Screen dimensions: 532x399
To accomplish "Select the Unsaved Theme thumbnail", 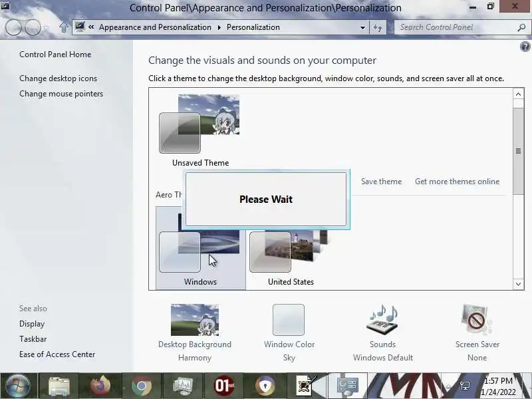I will click(x=200, y=130).
